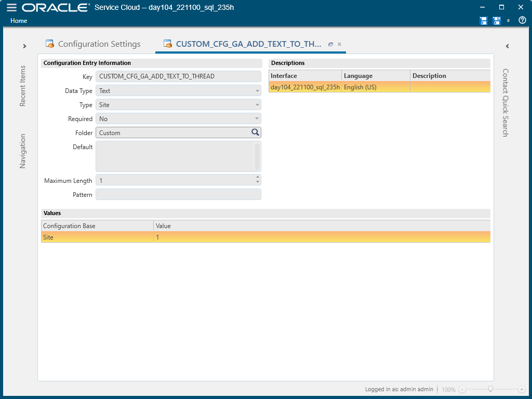This screenshot has height=399, width=532.
Task: Click the Default text area scrollbar
Action: click(257, 156)
